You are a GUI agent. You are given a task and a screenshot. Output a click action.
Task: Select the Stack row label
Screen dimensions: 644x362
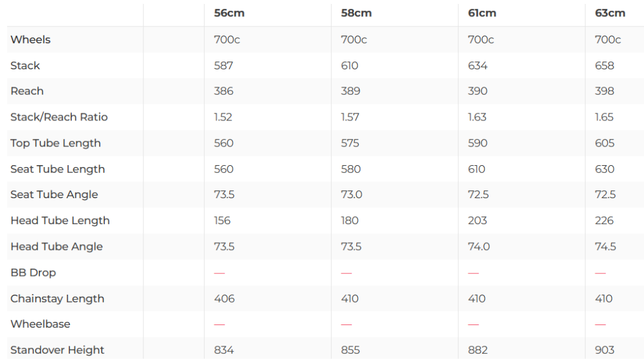click(x=25, y=65)
